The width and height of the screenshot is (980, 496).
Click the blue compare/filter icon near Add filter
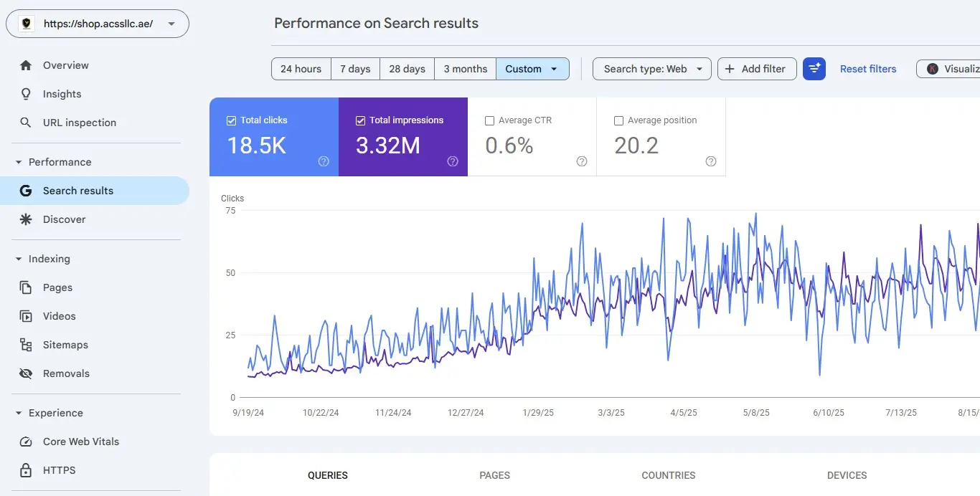point(814,68)
